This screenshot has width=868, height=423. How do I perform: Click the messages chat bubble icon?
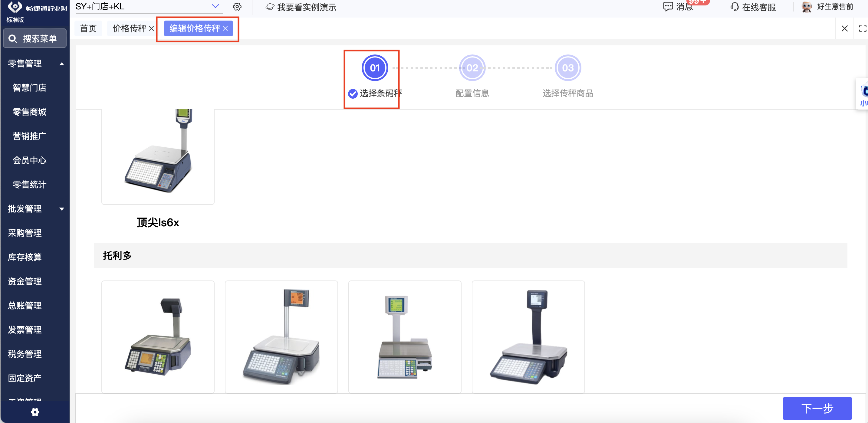pyautogui.click(x=668, y=7)
